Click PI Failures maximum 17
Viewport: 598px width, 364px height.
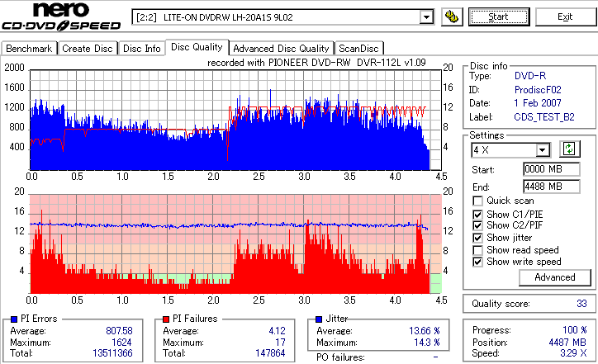[x=280, y=343]
